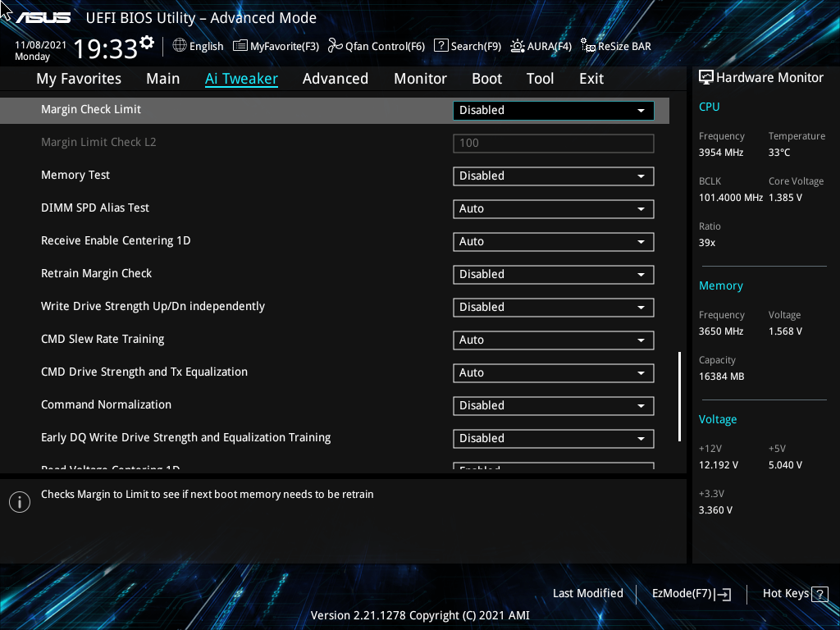Select Retrain Margin Check label

[97, 273]
